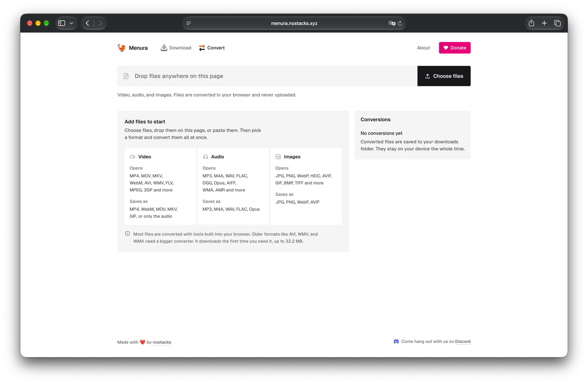
Task: Click the file icon in the drop zone
Action: click(x=126, y=76)
